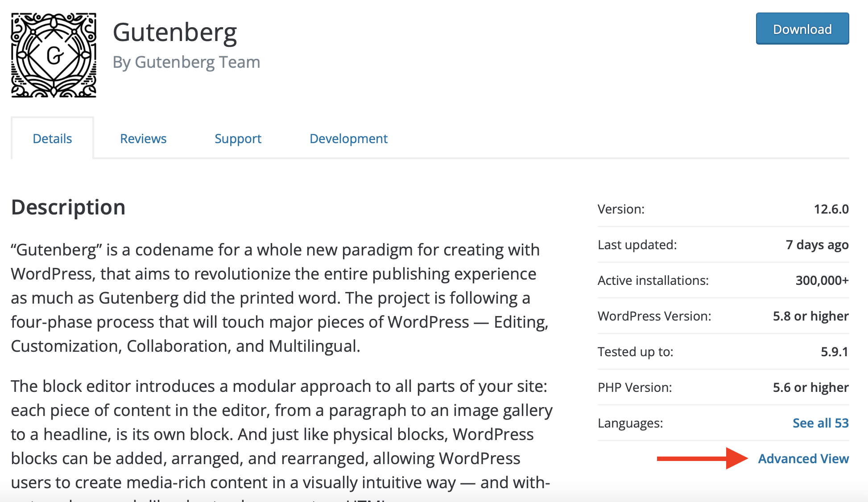868x502 pixels.
Task: Click the Gutenberg plugin title
Action: click(x=175, y=31)
